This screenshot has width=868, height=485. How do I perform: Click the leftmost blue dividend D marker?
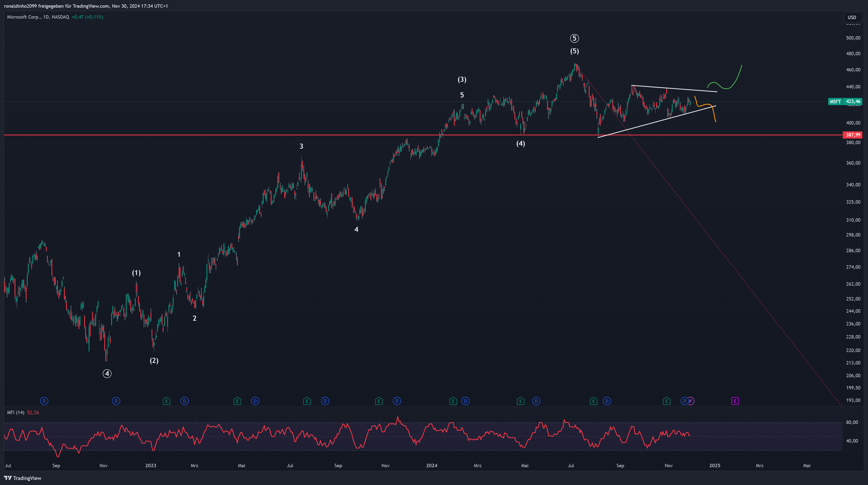pyautogui.click(x=44, y=401)
